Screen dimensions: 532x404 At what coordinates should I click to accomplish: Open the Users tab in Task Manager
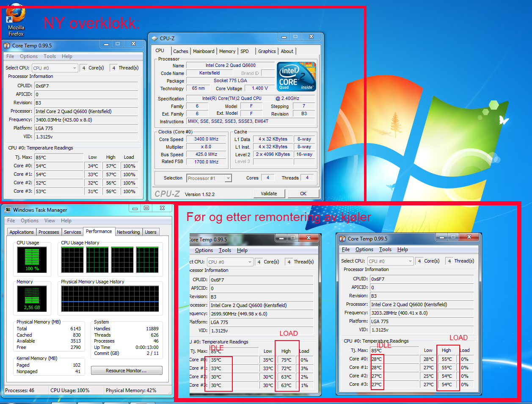pyautogui.click(x=151, y=232)
